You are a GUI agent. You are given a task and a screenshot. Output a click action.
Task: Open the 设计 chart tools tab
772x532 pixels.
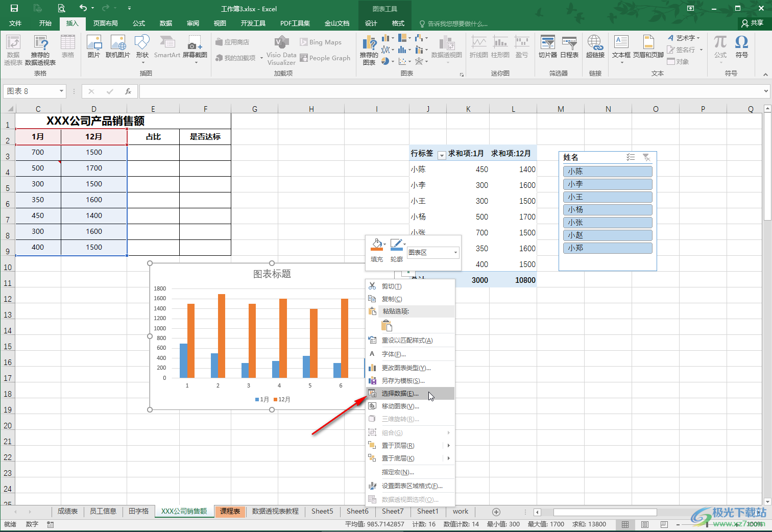click(x=371, y=23)
